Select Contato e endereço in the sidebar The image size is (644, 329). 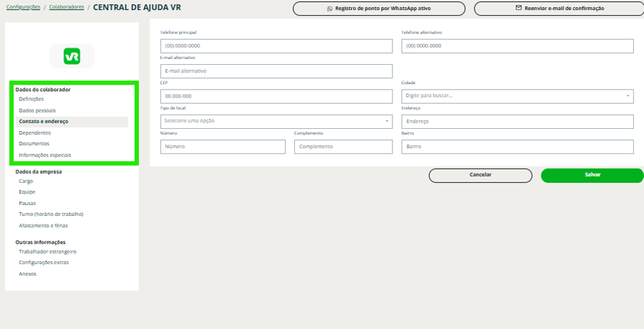(72, 122)
